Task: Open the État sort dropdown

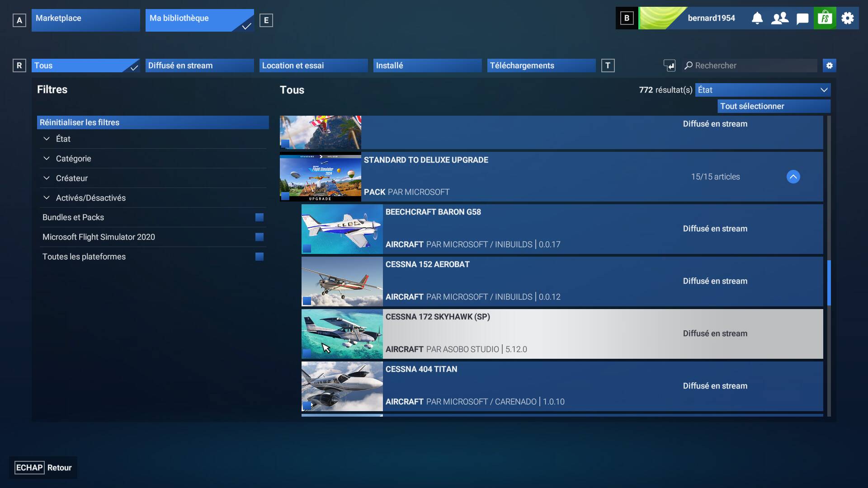Action: (763, 90)
